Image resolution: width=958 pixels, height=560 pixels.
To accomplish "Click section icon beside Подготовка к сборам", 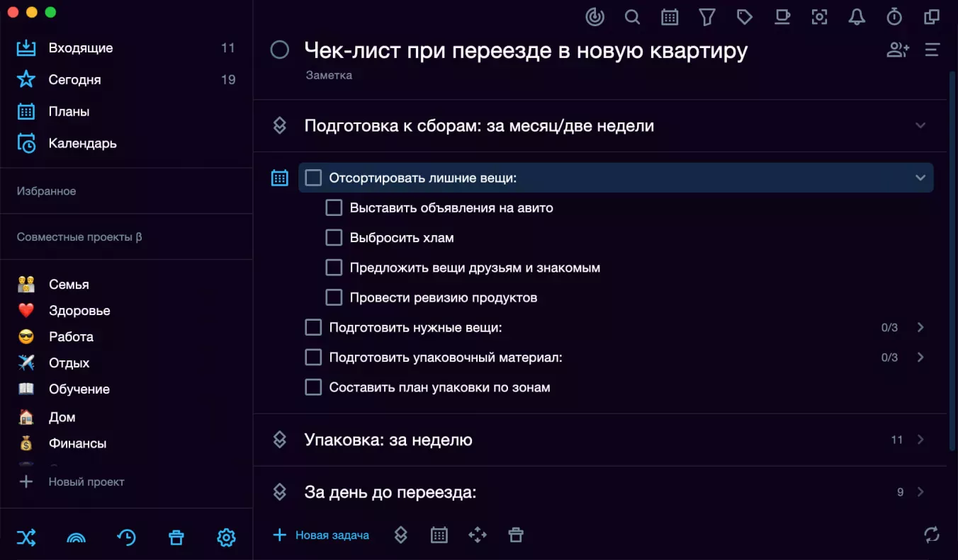I will [280, 125].
